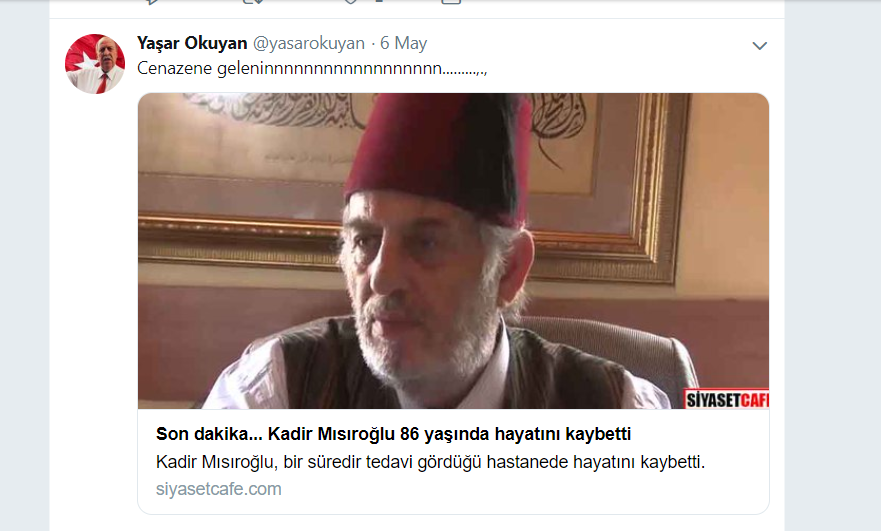Like the tweet above with the heart icon

(x=351, y=2)
